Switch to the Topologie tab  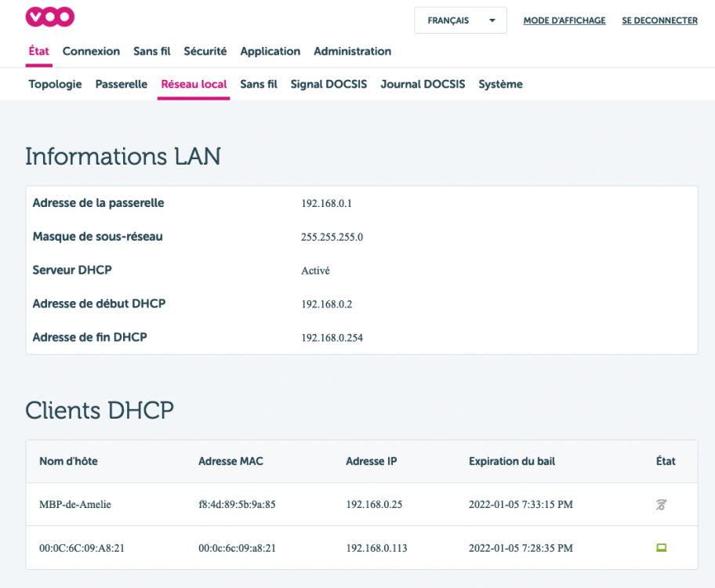pos(55,85)
